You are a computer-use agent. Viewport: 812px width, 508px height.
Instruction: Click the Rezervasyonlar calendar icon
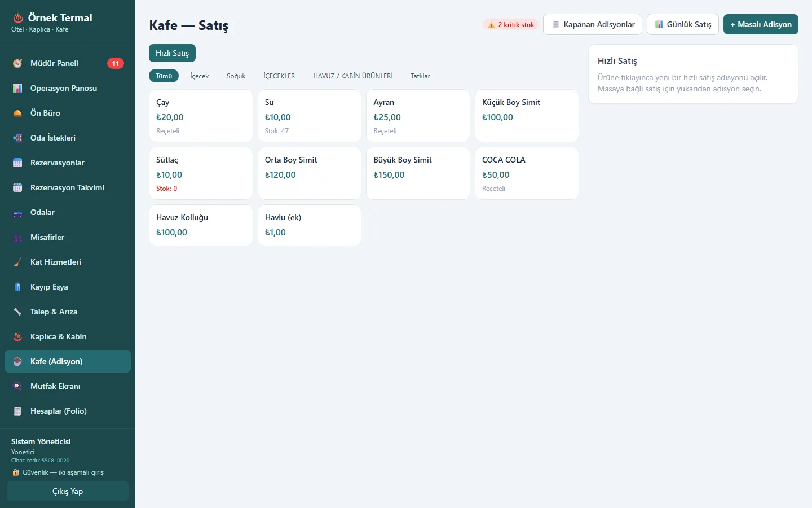click(x=17, y=163)
